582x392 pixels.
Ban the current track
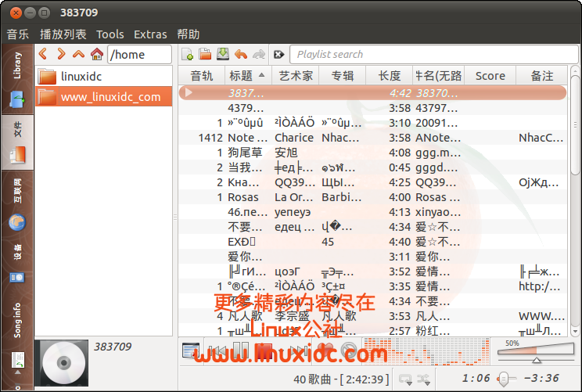point(349,351)
